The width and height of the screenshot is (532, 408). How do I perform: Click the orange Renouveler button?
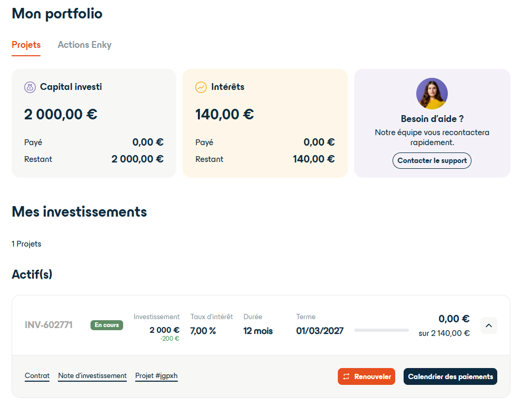click(x=366, y=376)
